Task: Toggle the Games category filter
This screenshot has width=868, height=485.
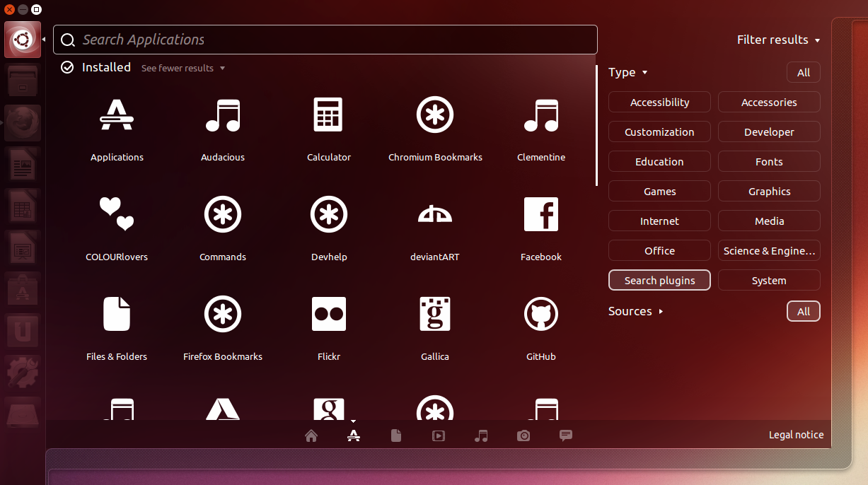Action: pyautogui.click(x=659, y=191)
